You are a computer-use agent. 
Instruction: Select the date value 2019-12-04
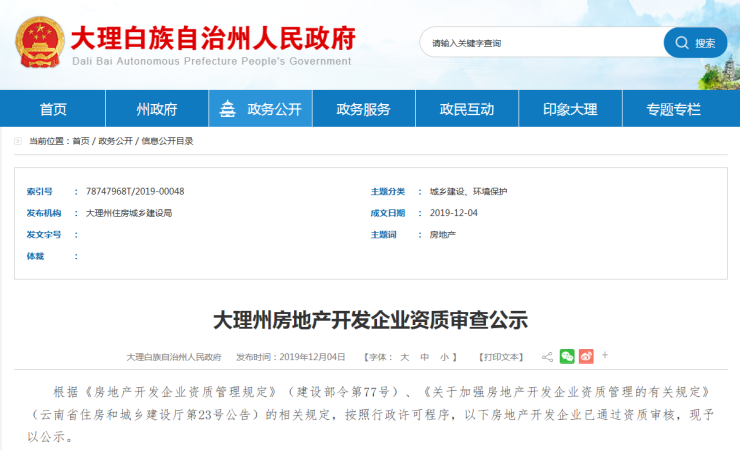[454, 213]
